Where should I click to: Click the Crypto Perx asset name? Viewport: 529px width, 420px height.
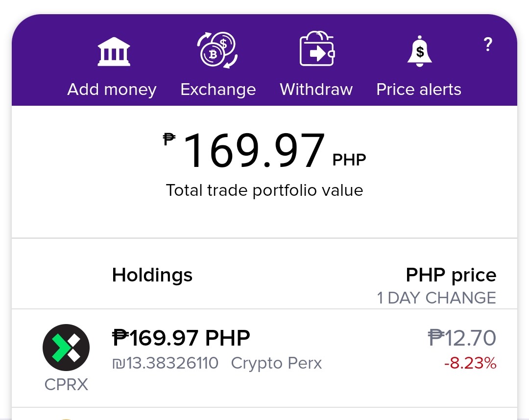276,363
